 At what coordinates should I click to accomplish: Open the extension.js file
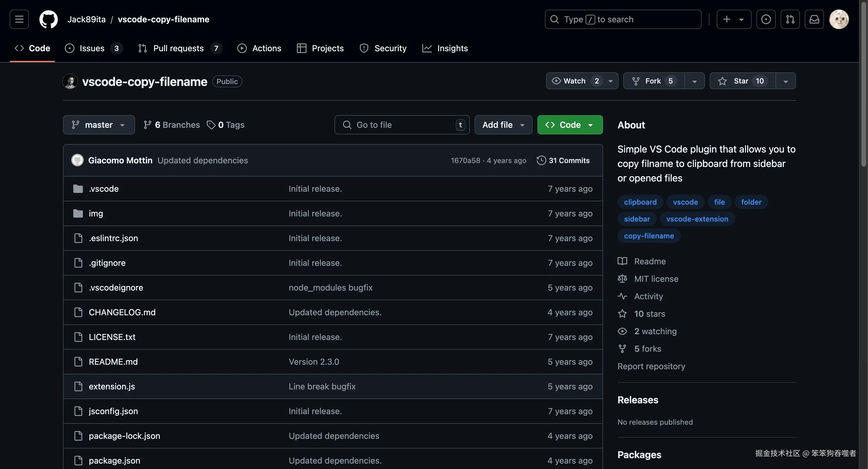point(112,386)
